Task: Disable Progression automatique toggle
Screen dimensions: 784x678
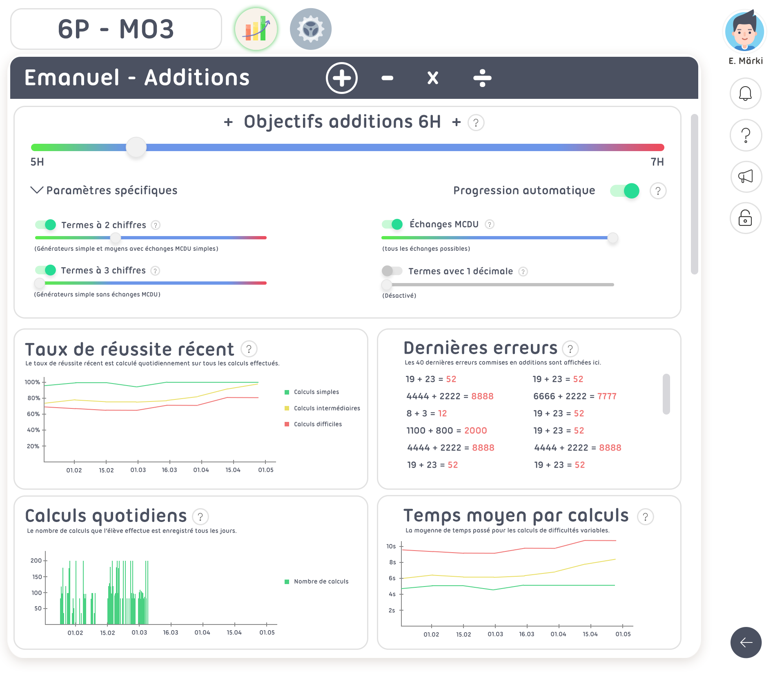Action: click(625, 191)
